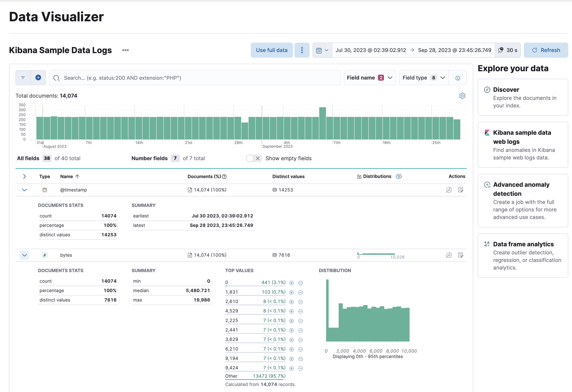The image size is (572, 392).
Task: Click the info icon beside Field type
Action: coord(458,78)
